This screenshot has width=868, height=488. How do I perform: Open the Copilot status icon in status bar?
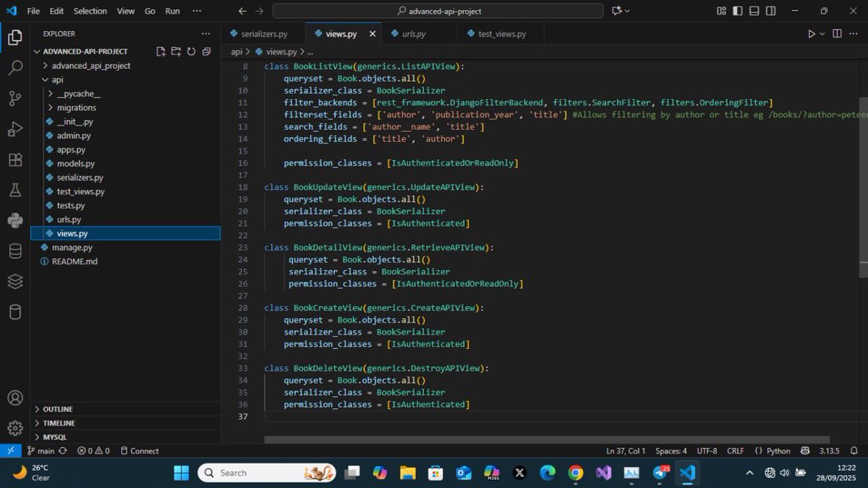click(805, 450)
